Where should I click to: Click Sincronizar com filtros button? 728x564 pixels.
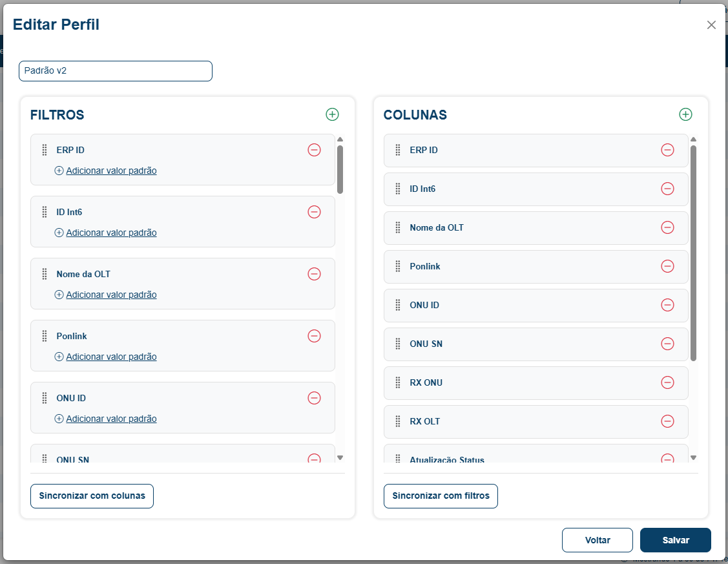(x=441, y=496)
